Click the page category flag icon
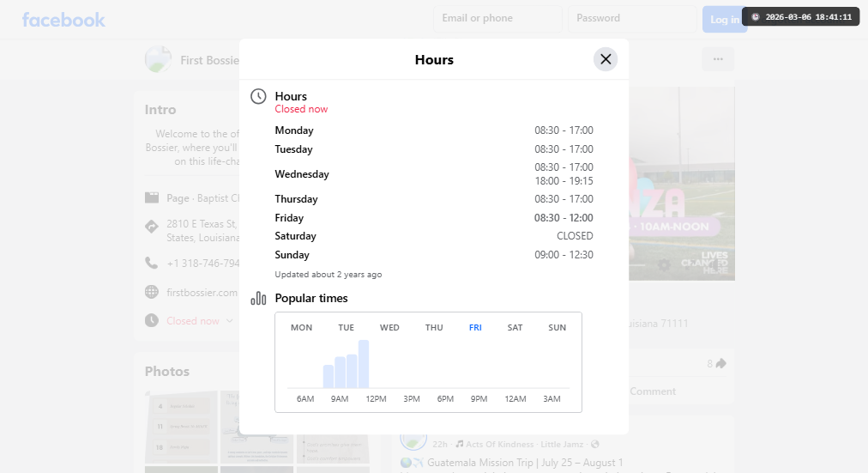This screenshot has width=868, height=473. tap(152, 197)
